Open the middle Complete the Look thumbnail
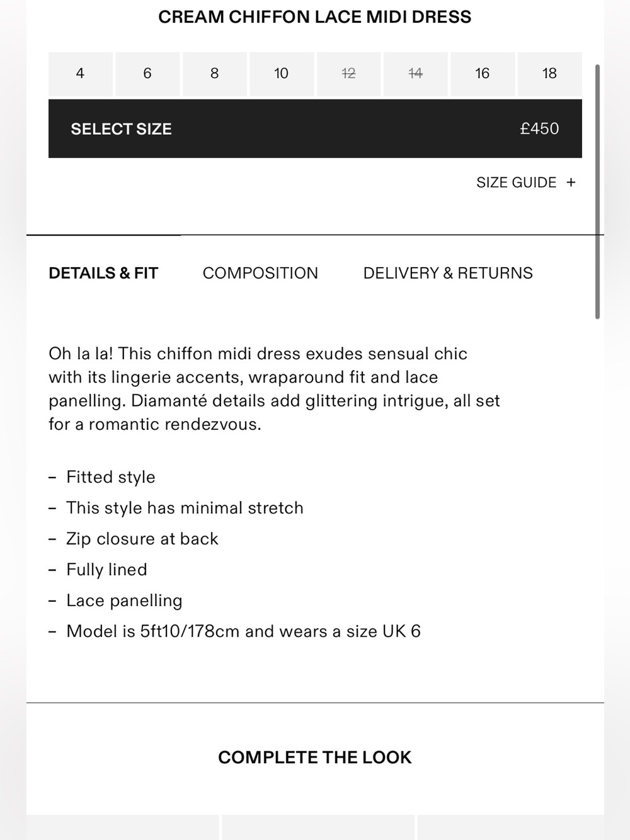The height and width of the screenshot is (840, 630). click(319, 827)
